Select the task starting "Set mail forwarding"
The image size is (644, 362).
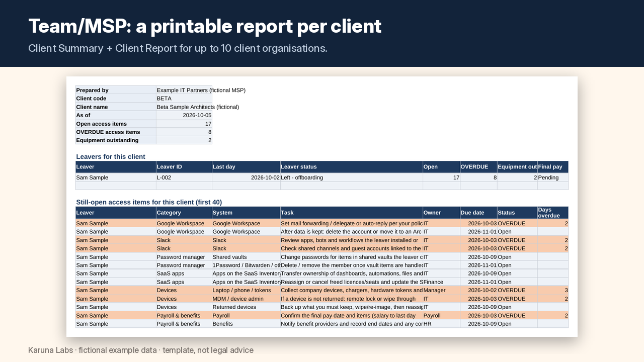coord(352,223)
